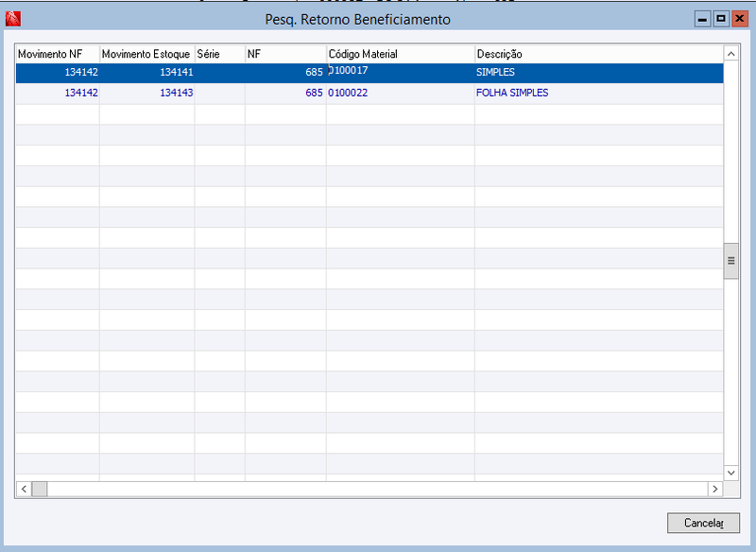This screenshot has width=756, height=552.
Task: Sort by Movimento Estoque column header
Action: [x=147, y=54]
